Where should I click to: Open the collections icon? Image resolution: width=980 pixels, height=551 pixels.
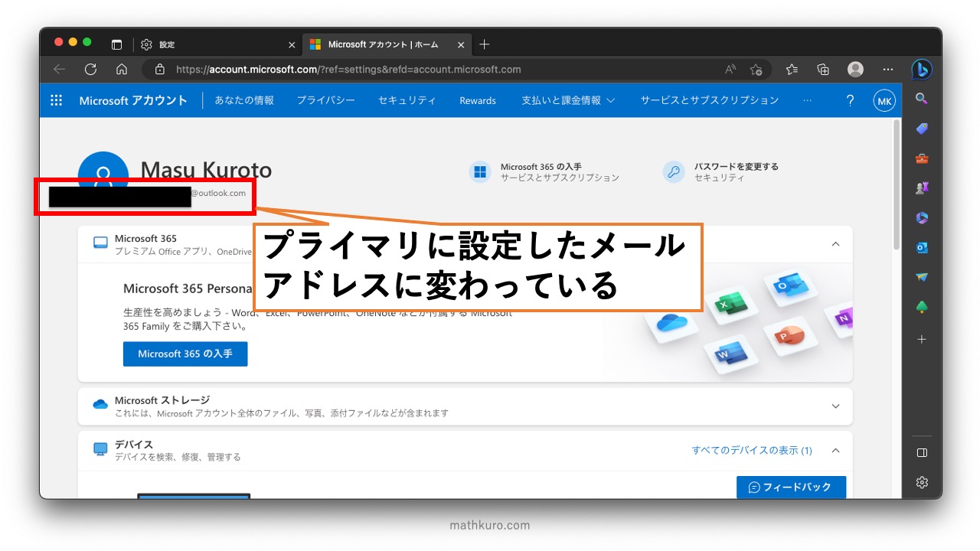point(823,69)
